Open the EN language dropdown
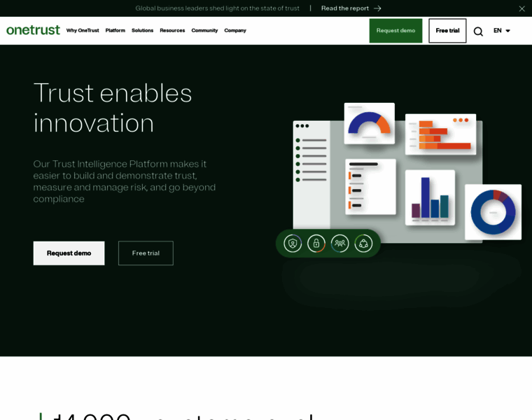 point(501,31)
